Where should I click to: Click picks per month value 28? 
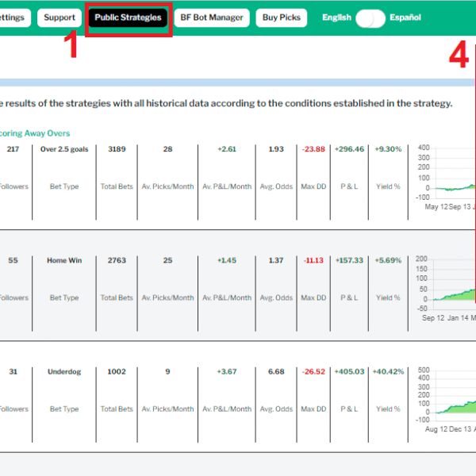pos(168,149)
